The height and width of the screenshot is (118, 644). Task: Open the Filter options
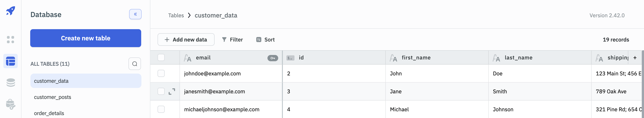pyautogui.click(x=232, y=39)
